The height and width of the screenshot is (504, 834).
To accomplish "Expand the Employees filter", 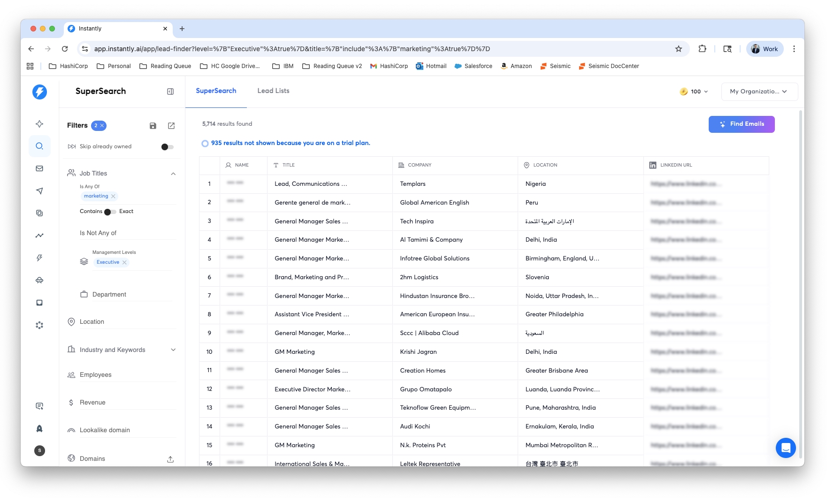I will click(122, 375).
